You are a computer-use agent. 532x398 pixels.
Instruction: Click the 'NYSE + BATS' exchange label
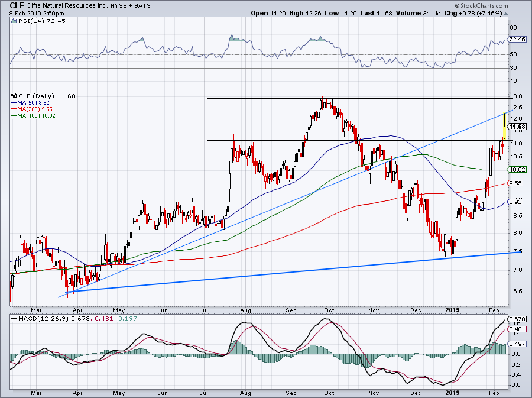click(131, 6)
